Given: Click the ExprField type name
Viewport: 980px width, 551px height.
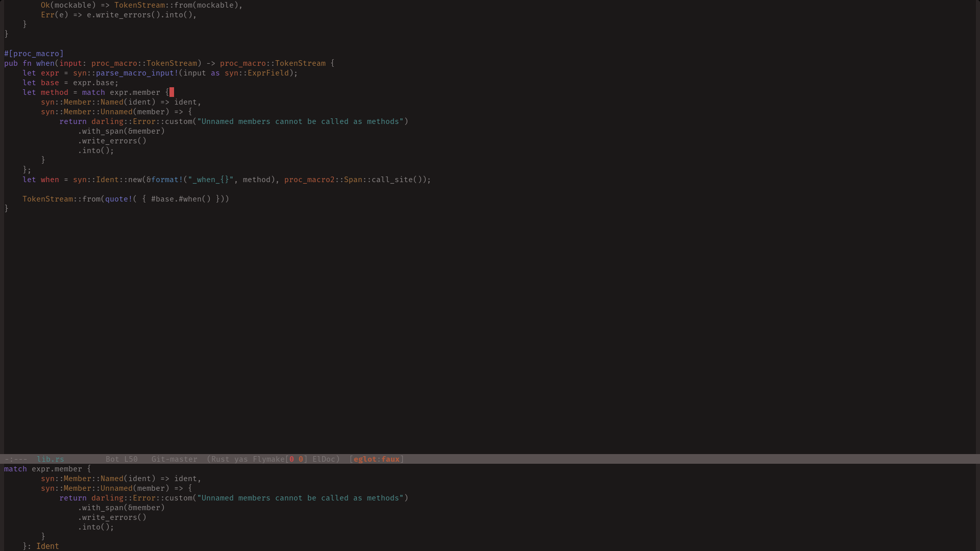Looking at the screenshot, I should click(268, 73).
